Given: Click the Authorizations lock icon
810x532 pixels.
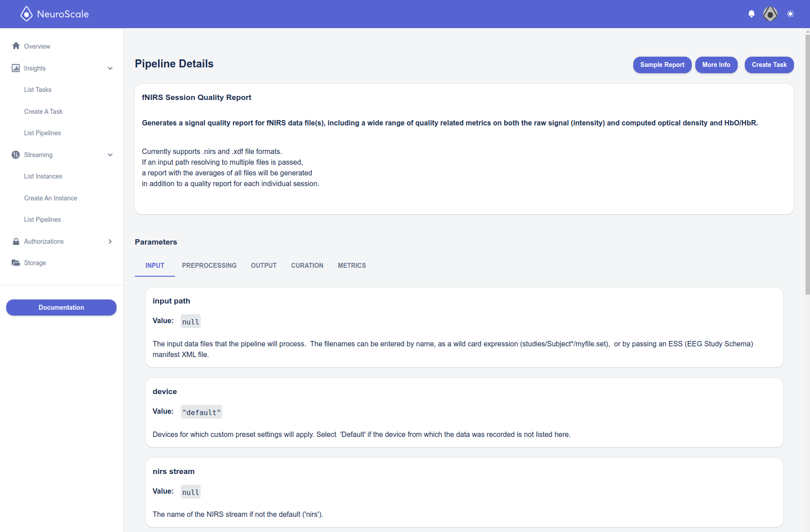Looking at the screenshot, I should point(16,241).
